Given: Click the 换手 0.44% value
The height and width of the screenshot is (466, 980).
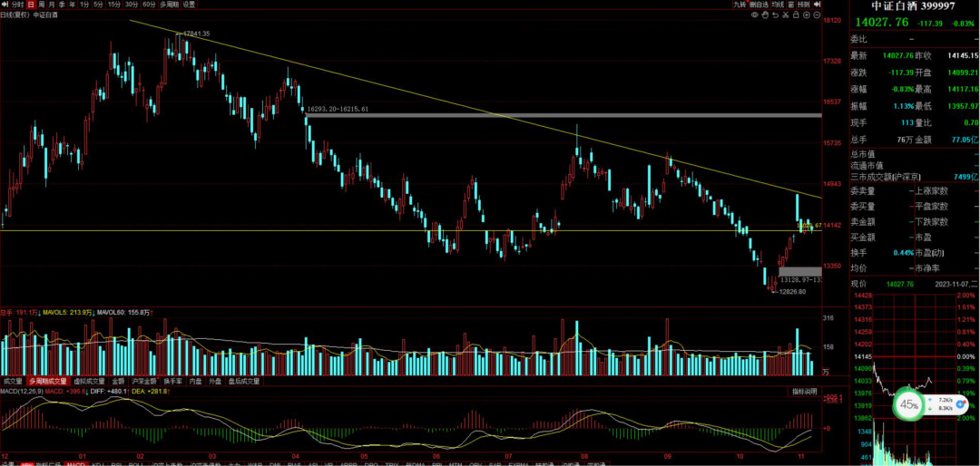Looking at the screenshot, I should point(904,252).
